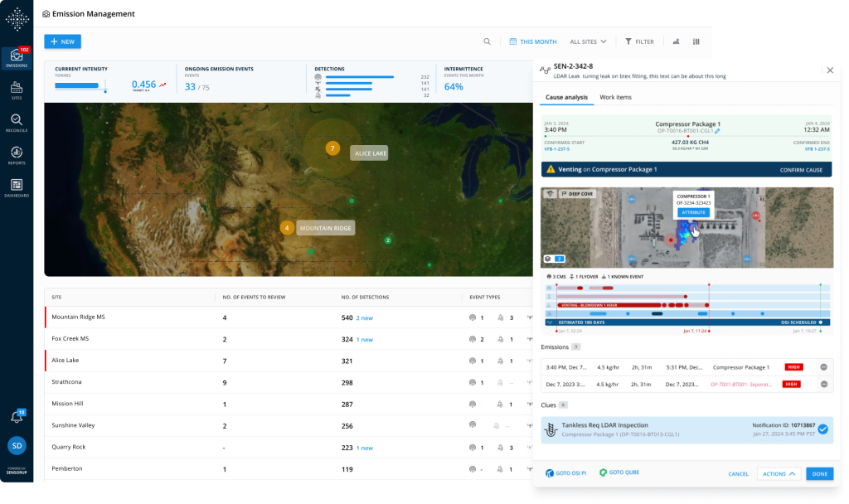Open the This Month date picker
This screenshot has width=849, height=504.
click(x=532, y=41)
